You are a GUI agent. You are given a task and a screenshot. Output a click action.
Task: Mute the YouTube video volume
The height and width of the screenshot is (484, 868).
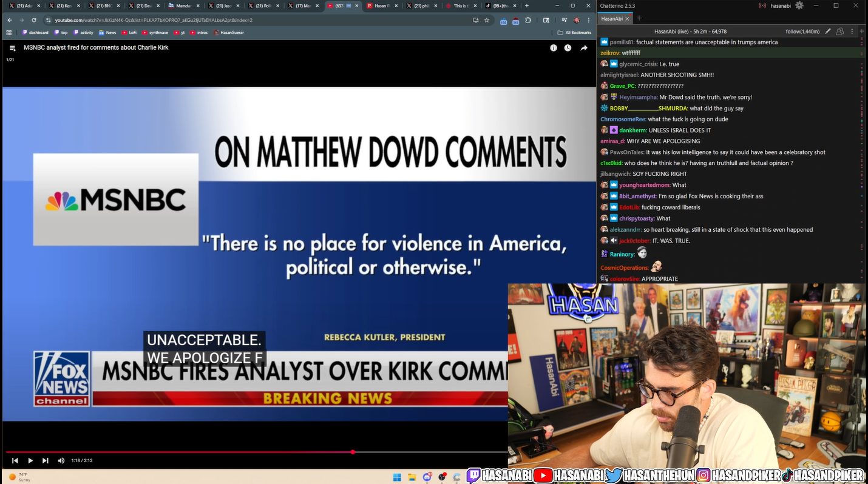click(x=61, y=461)
